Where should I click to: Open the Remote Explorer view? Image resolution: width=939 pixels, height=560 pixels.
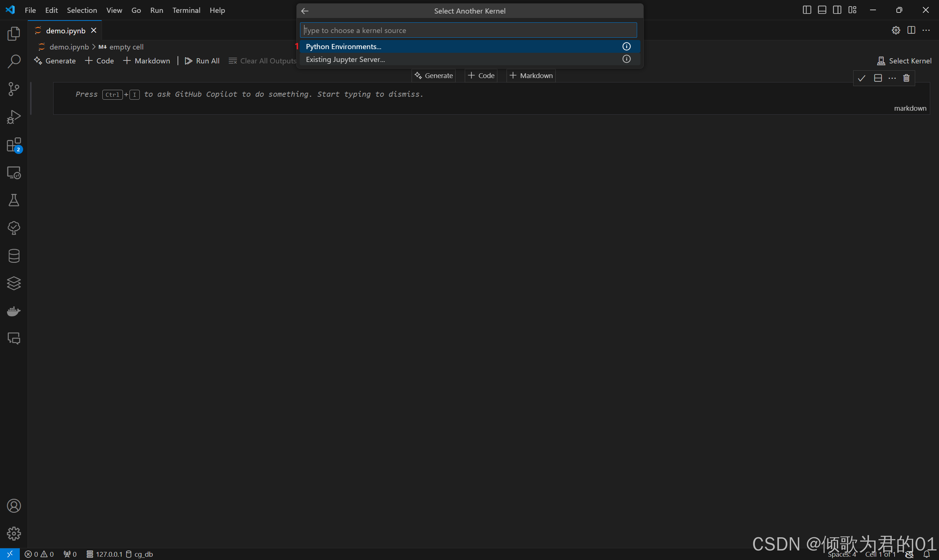point(14,173)
